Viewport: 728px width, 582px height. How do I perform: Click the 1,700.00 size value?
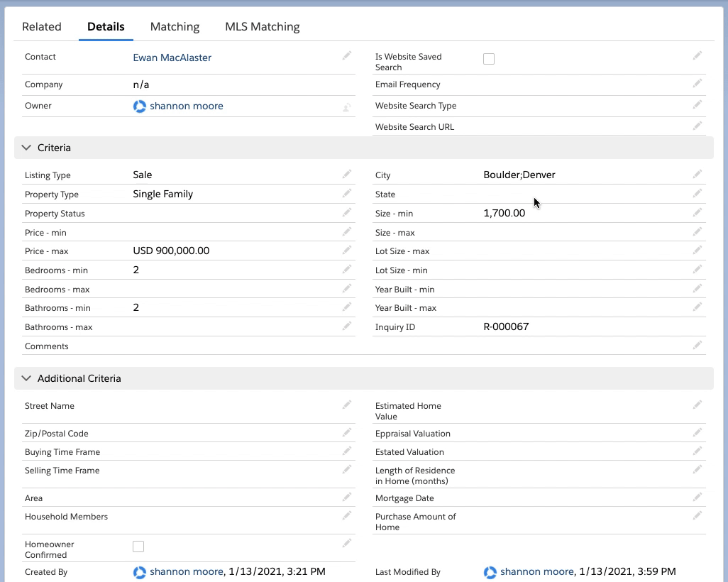504,213
